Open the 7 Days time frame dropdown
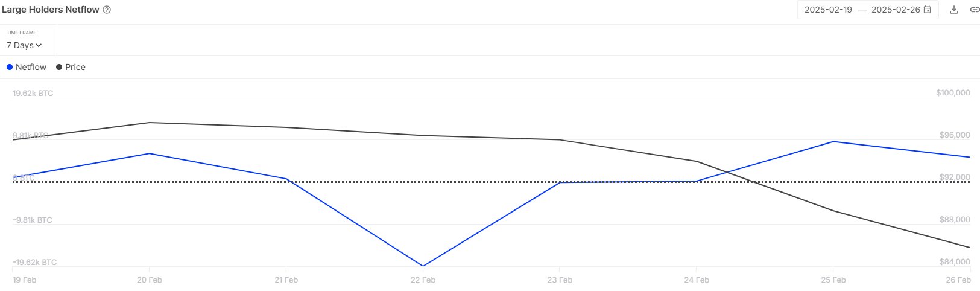Screen dimensions: 980x291 24,45
